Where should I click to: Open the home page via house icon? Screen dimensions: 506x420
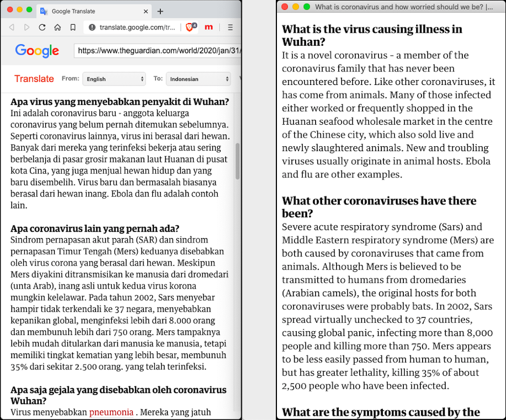tap(58, 27)
